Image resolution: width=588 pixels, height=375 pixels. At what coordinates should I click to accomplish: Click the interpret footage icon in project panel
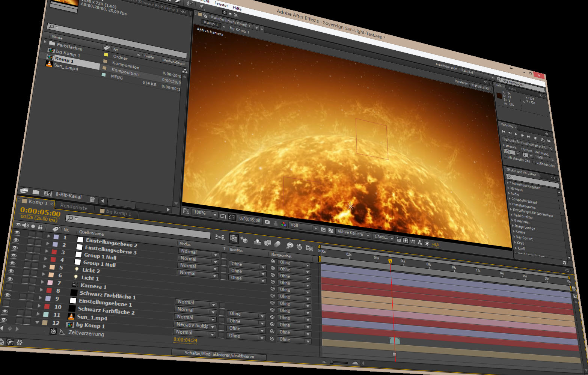pos(24,190)
